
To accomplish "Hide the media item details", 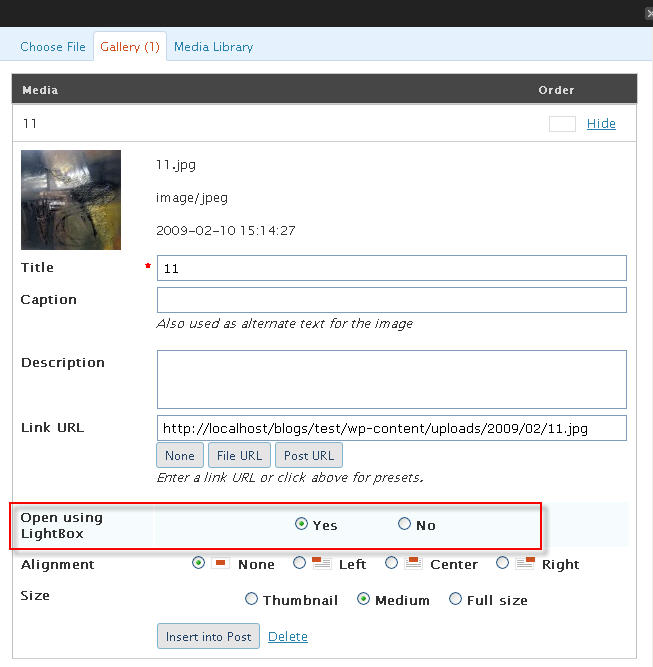I will click(x=601, y=123).
